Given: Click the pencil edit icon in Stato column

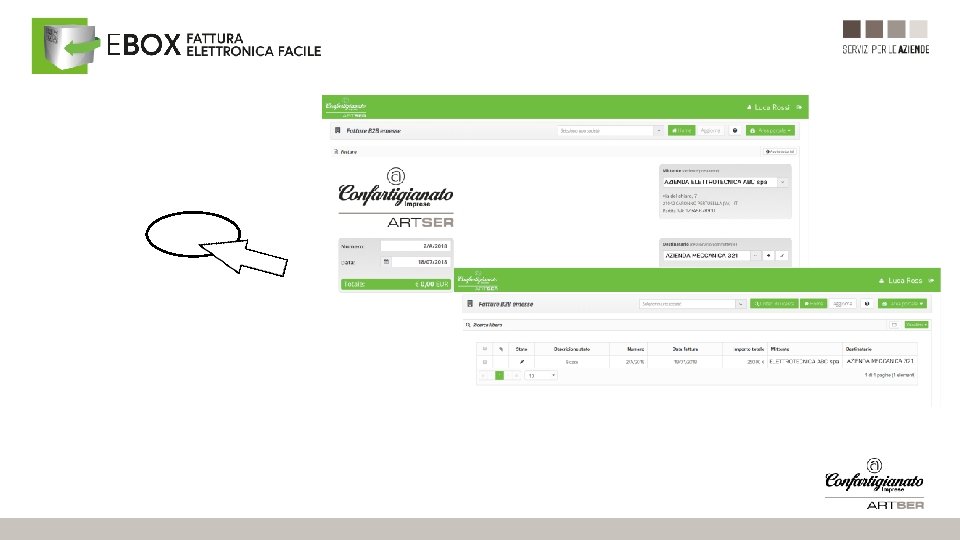Looking at the screenshot, I should tap(522, 362).
